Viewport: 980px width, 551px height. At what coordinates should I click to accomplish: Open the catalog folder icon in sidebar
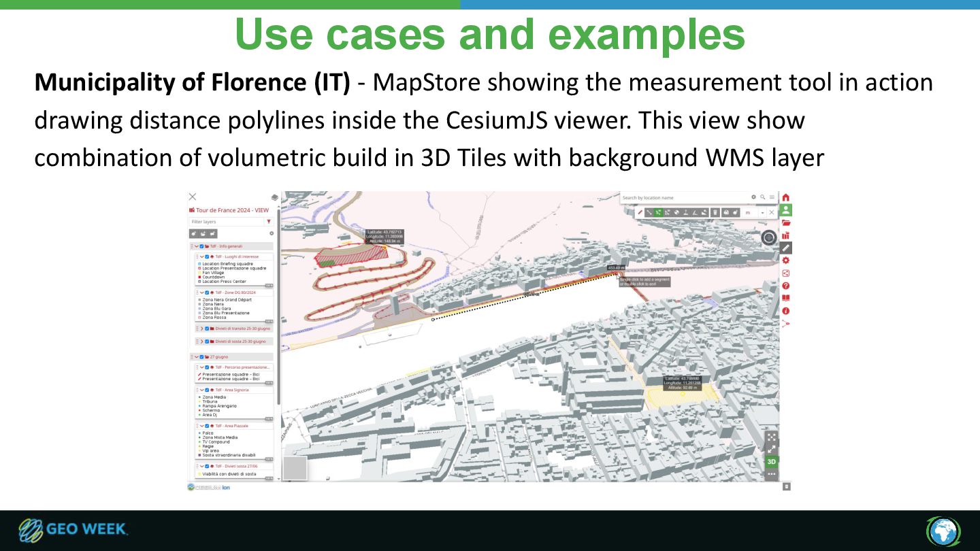click(785, 222)
